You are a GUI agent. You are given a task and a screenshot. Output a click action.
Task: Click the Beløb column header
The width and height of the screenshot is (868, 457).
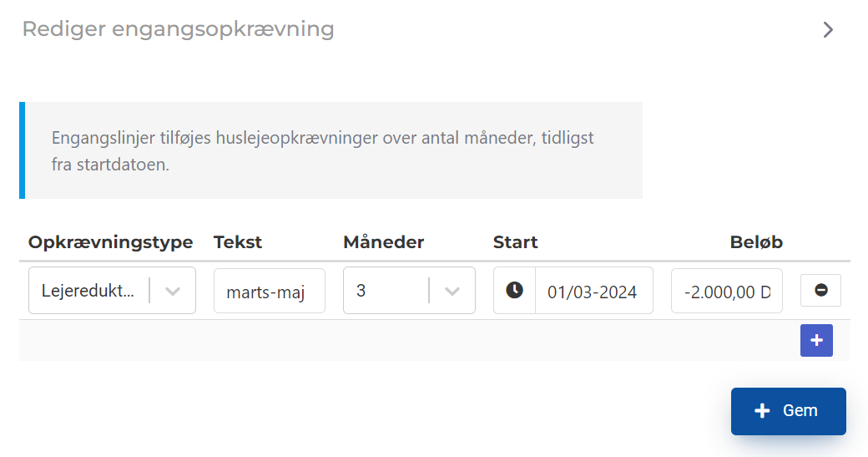756,242
